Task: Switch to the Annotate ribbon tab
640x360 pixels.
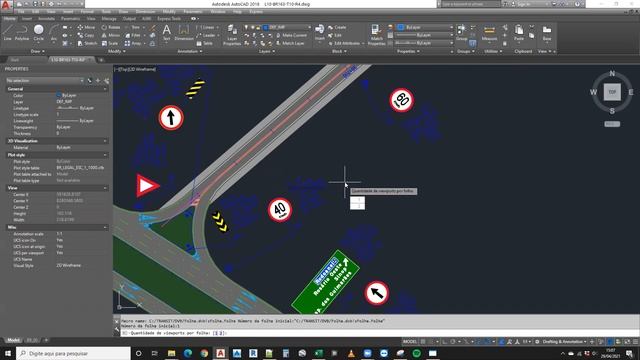Action: click(x=46, y=18)
